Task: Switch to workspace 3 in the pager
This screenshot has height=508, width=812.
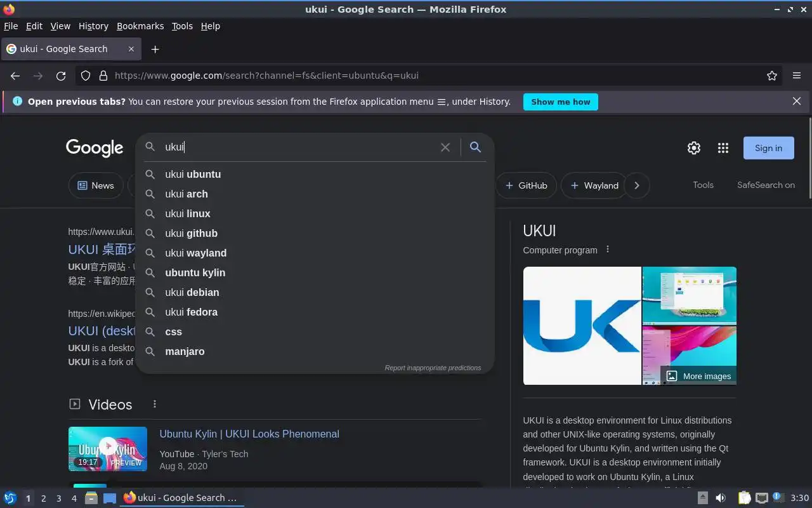Action: [58, 498]
